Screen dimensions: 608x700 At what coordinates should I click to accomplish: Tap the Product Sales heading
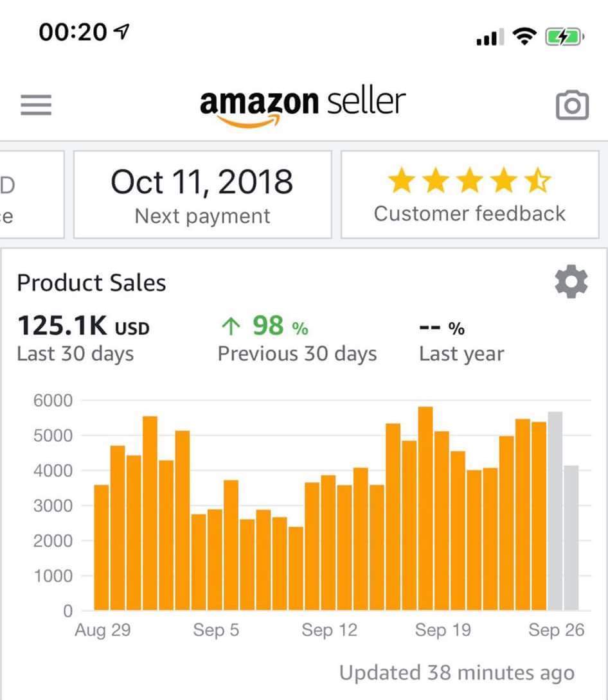tap(91, 283)
